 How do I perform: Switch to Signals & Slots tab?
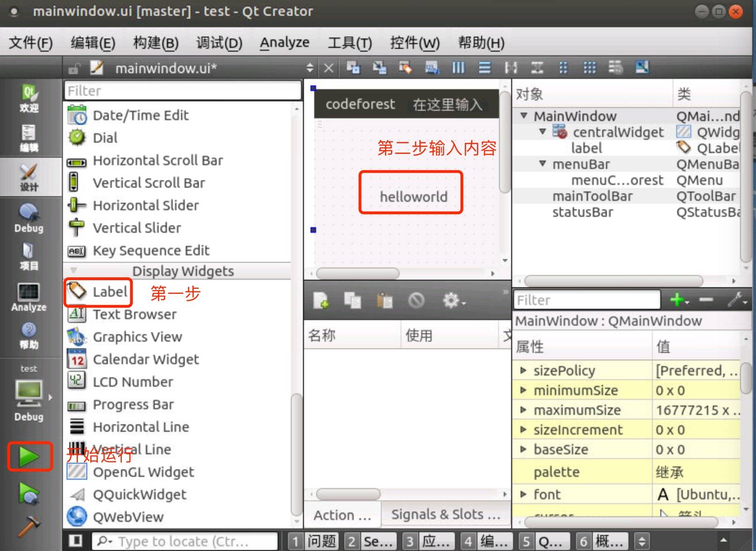[x=446, y=514]
